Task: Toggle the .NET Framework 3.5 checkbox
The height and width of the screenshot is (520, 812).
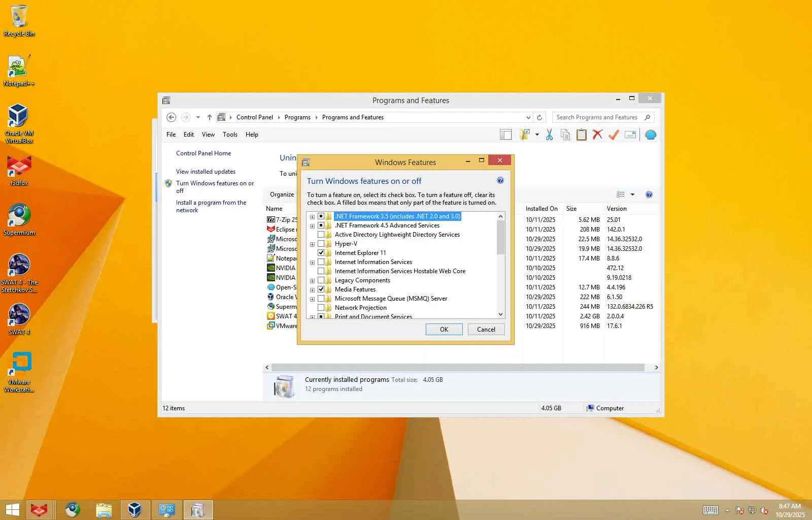Action: pos(321,216)
